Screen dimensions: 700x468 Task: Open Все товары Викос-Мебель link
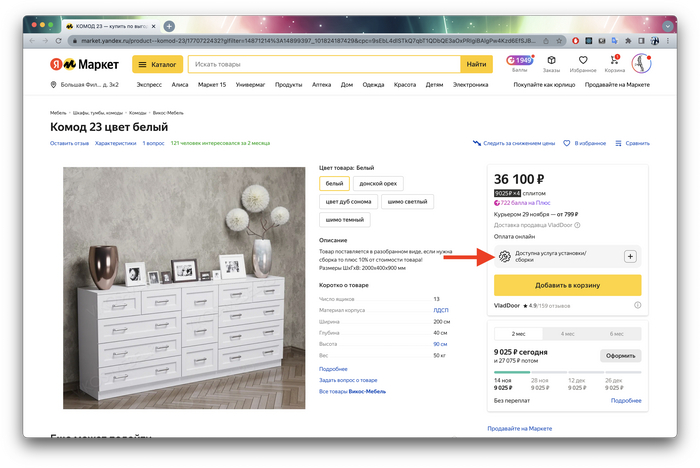coord(352,392)
